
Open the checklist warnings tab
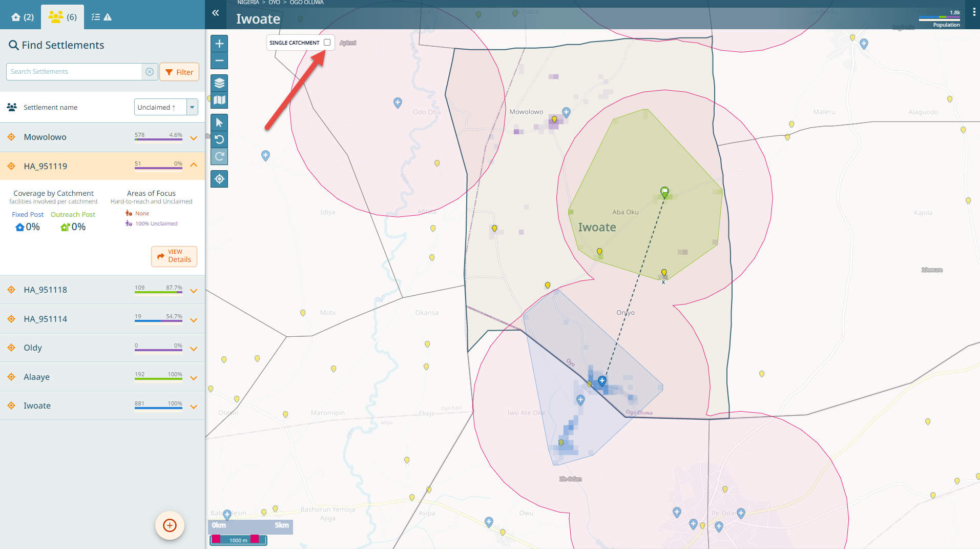101,17
